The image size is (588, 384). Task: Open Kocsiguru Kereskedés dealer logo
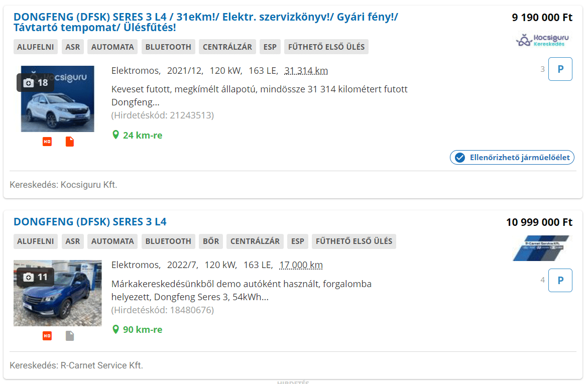[x=542, y=40]
